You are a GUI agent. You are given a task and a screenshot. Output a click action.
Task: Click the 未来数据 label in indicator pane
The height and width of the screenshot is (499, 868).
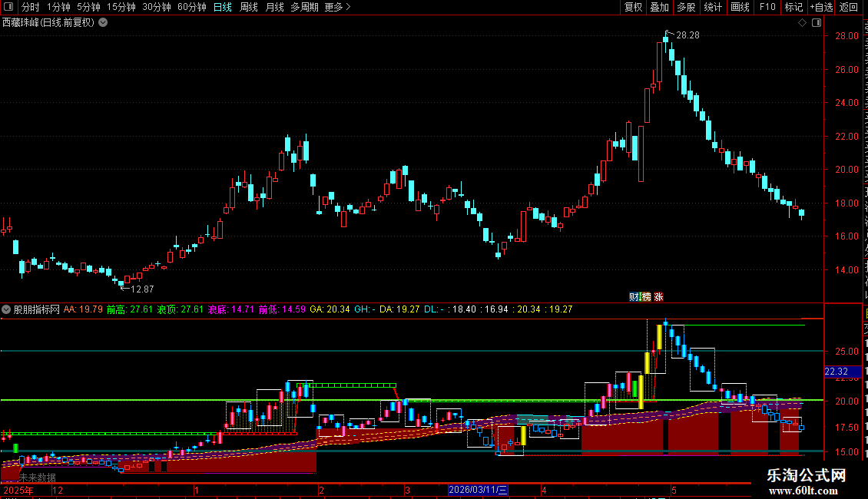[x=37, y=478]
